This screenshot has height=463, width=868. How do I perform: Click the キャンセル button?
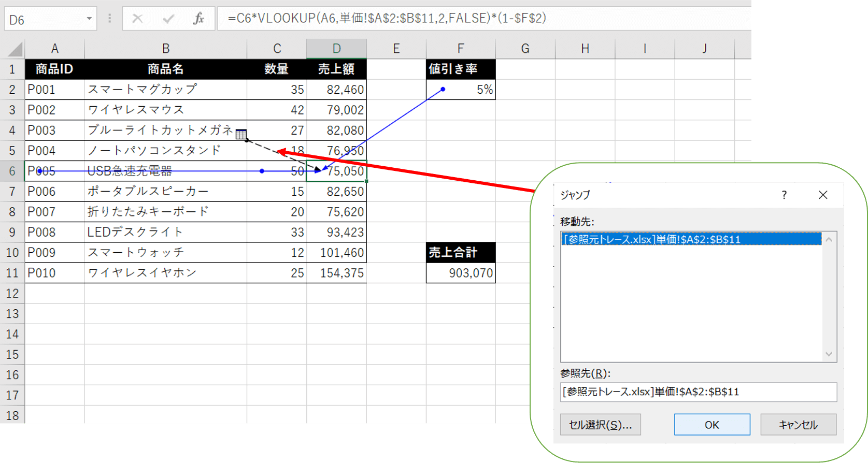pyautogui.click(x=798, y=425)
